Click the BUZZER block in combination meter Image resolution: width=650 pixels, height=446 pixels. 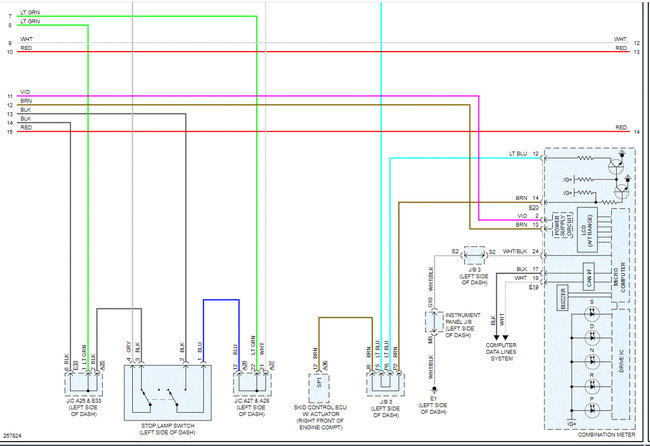pos(563,298)
